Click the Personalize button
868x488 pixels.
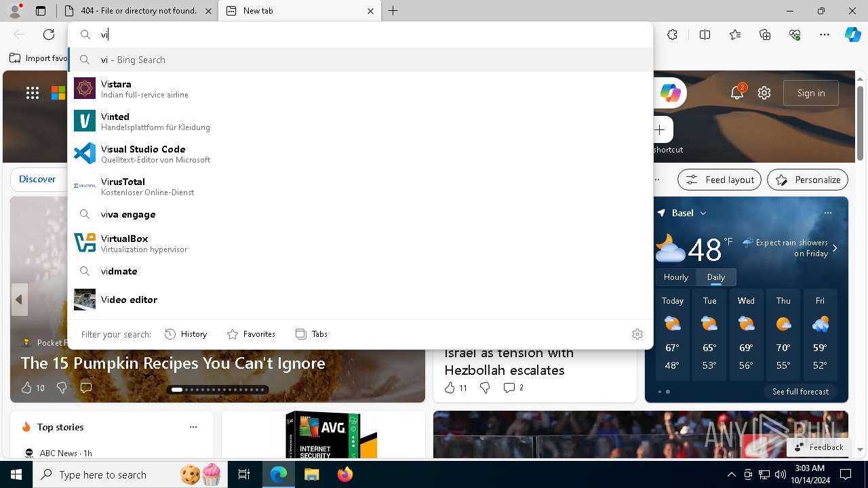click(x=808, y=180)
